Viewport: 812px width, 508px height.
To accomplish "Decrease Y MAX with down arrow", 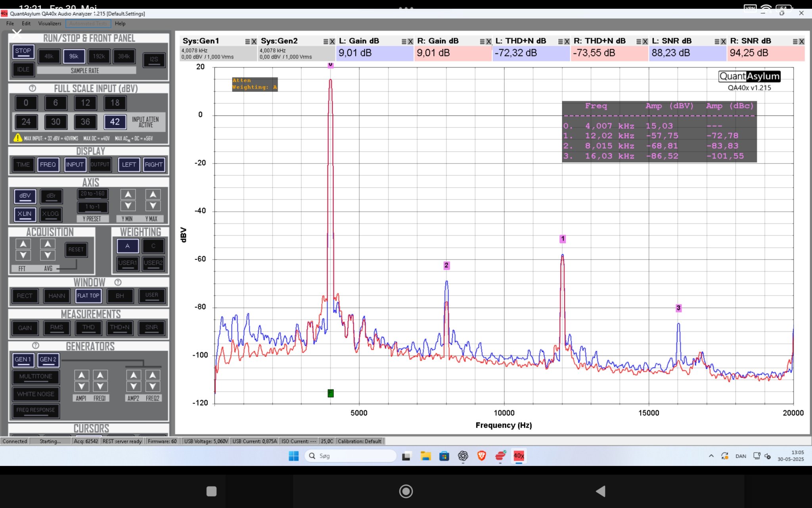I will point(153,206).
